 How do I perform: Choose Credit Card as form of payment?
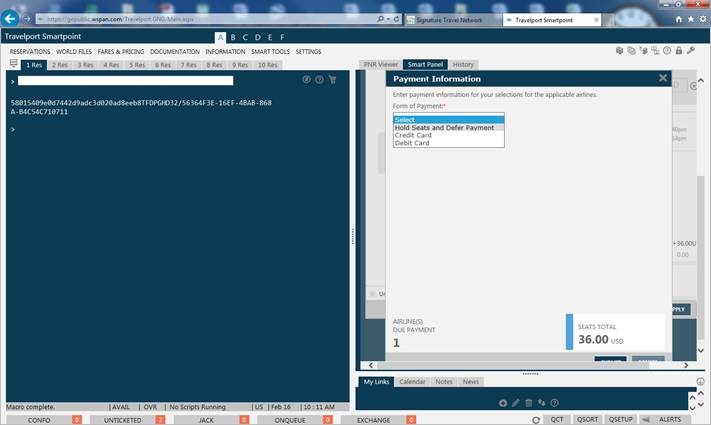448,135
